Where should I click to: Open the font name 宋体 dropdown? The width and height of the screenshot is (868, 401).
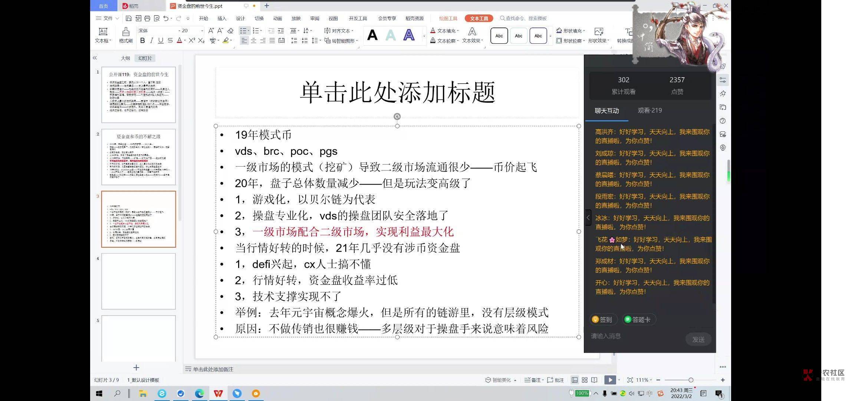(x=179, y=31)
